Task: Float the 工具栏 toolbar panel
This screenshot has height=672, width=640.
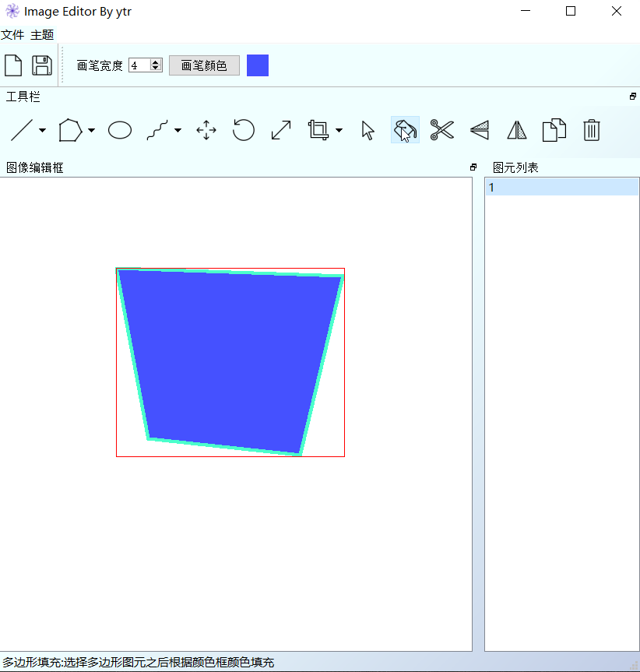Action: pyautogui.click(x=633, y=97)
